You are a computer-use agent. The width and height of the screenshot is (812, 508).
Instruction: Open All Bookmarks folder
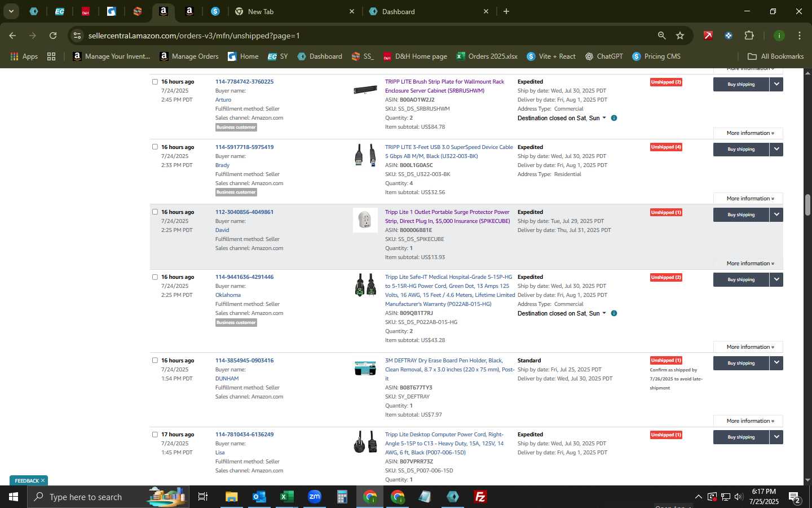[x=775, y=56]
